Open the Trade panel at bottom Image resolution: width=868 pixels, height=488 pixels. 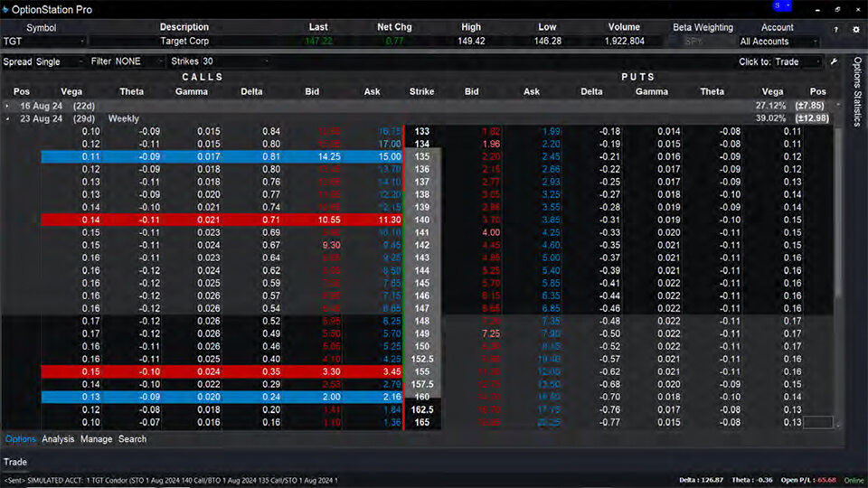tap(15, 462)
